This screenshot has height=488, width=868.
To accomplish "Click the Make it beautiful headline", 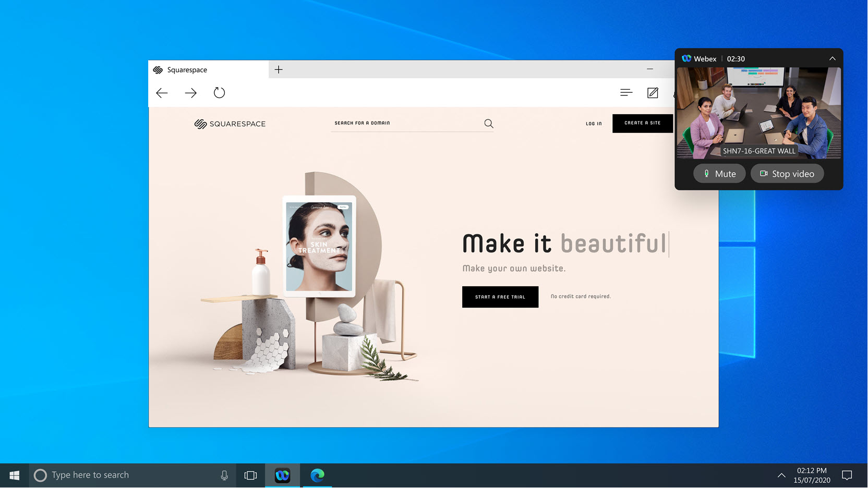I will pos(565,244).
